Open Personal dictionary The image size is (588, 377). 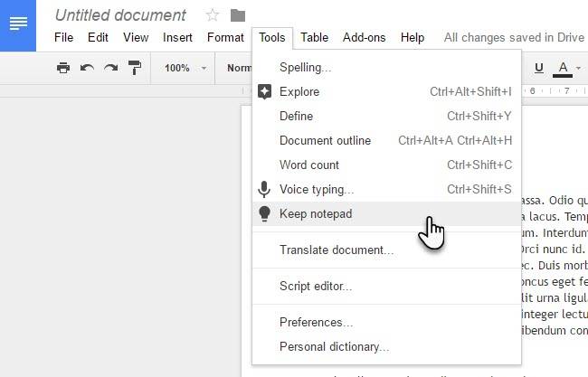click(x=386, y=346)
